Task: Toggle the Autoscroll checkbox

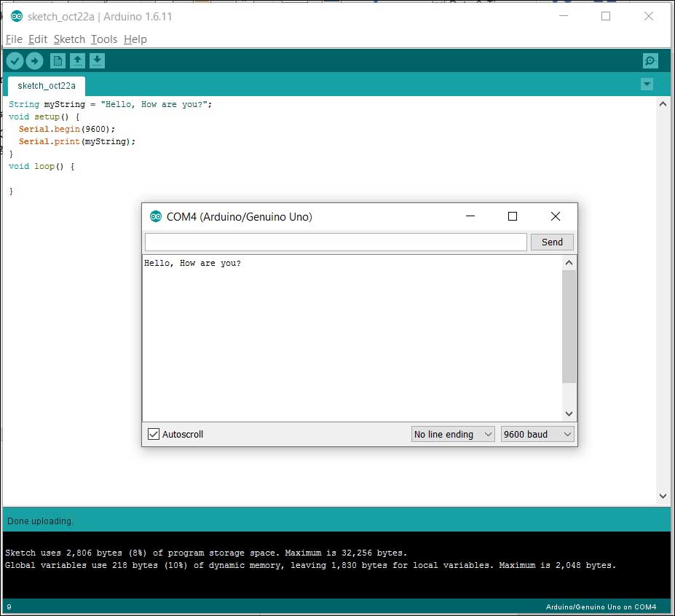Action: click(154, 434)
